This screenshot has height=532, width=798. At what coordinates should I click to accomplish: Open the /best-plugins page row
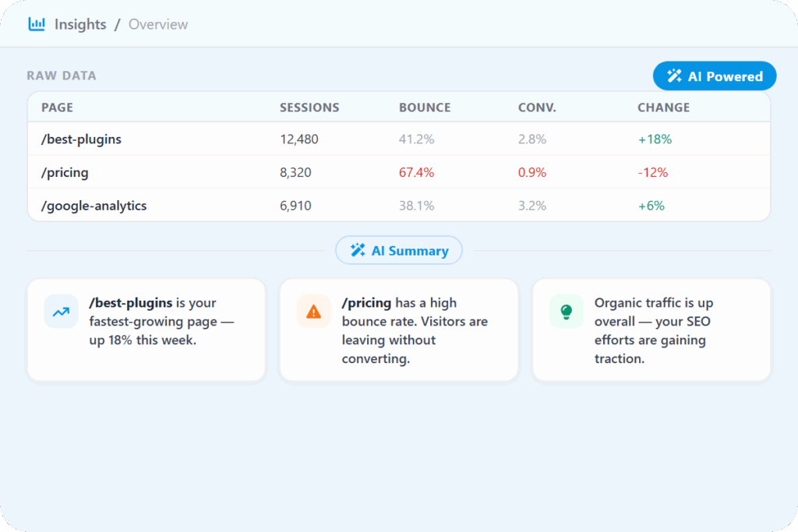[x=82, y=139]
